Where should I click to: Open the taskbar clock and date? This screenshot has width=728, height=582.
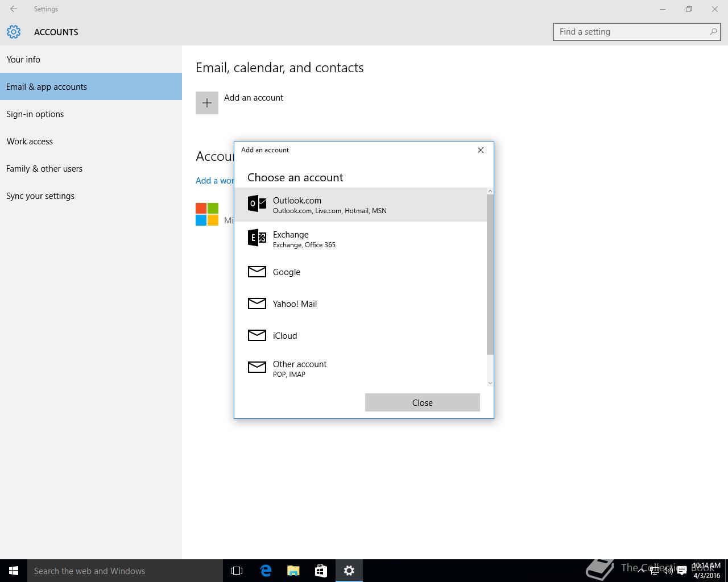(706, 571)
